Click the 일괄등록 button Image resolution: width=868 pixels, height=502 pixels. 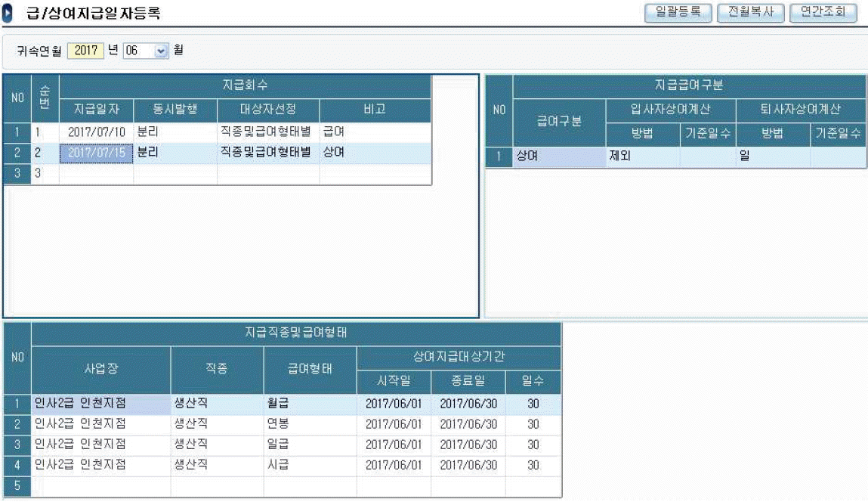click(x=678, y=13)
